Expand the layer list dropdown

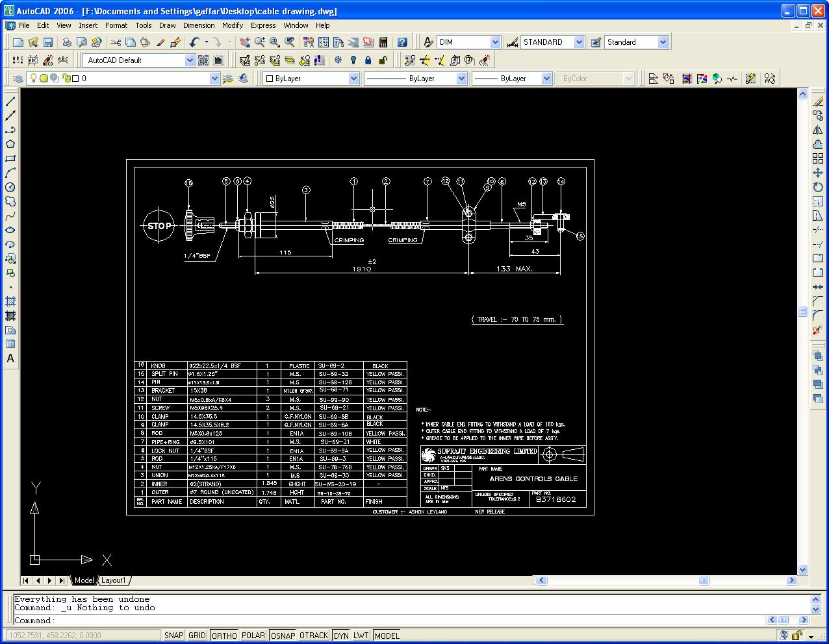[x=214, y=79]
